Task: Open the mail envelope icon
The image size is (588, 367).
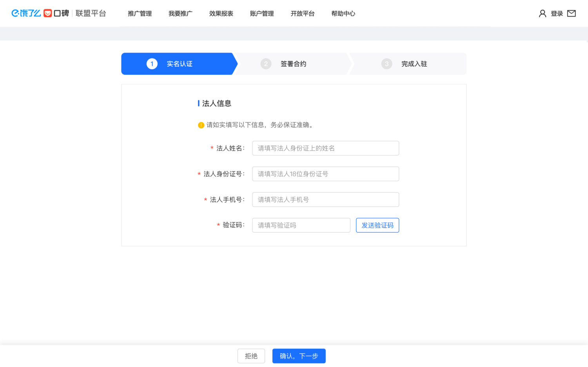Action: pyautogui.click(x=572, y=14)
